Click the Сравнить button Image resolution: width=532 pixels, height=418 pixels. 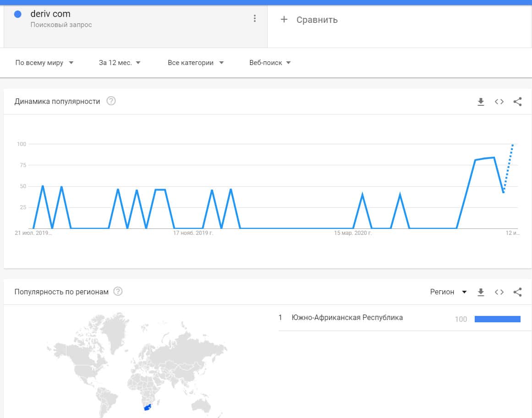point(317,20)
